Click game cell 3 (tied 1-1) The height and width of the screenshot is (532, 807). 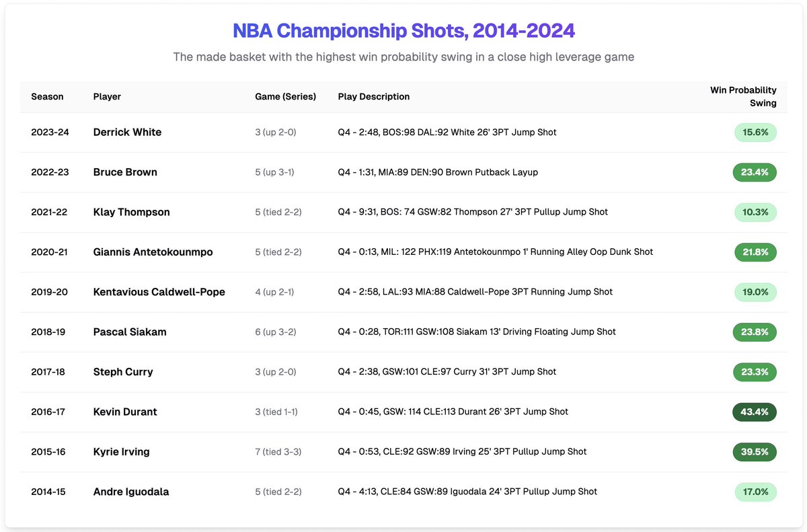278,412
